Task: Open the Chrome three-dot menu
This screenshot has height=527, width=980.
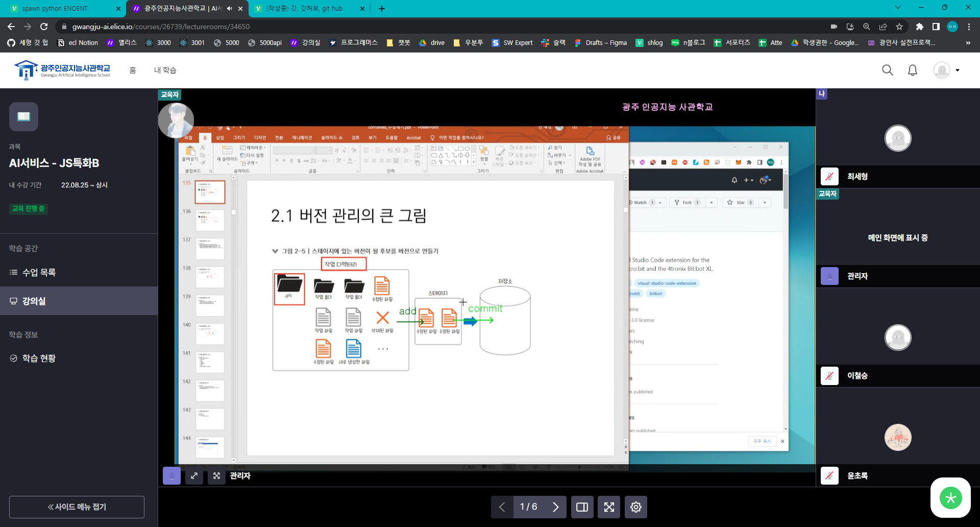Action: point(969,27)
